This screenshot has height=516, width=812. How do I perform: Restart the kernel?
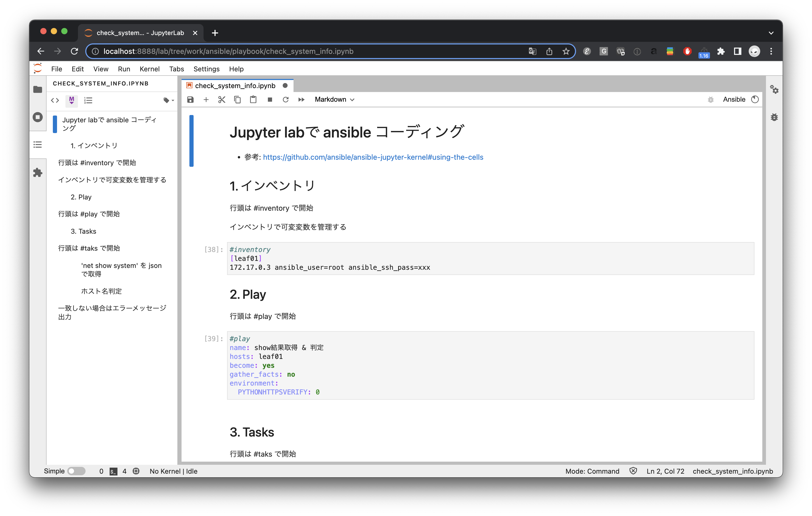pyautogui.click(x=285, y=99)
